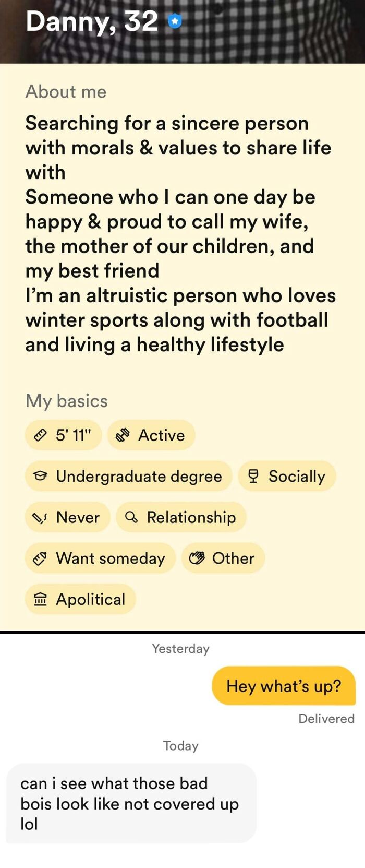Click the About me section heading
This screenshot has width=365, height=868.
point(65,92)
